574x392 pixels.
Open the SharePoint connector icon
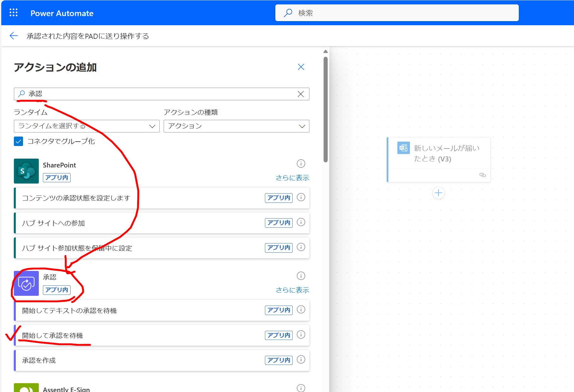[26, 171]
